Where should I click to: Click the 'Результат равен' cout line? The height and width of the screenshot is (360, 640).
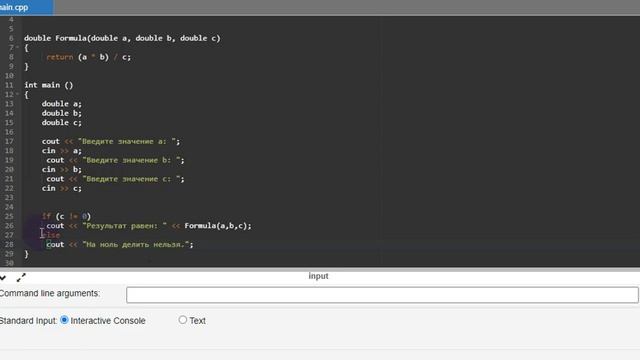pos(149,226)
